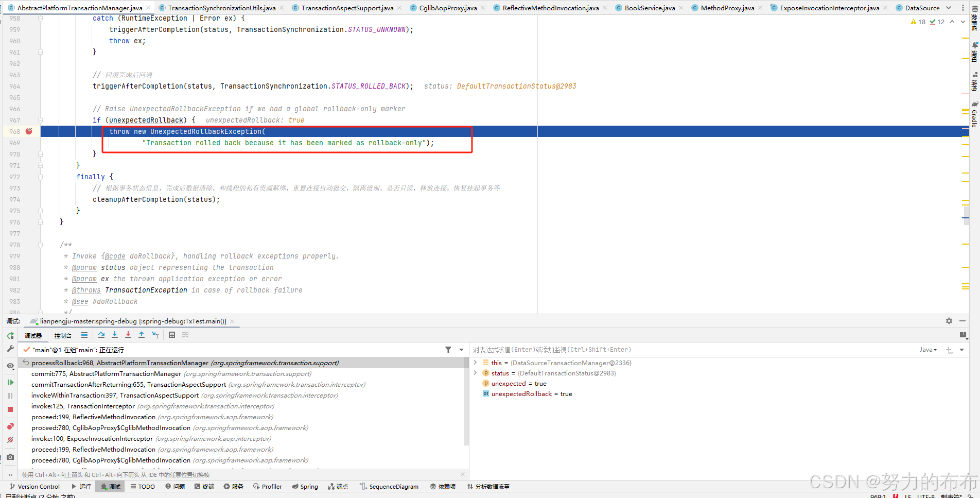Expand the 'status' variable node
The height and width of the screenshot is (498, 980).
[476, 373]
